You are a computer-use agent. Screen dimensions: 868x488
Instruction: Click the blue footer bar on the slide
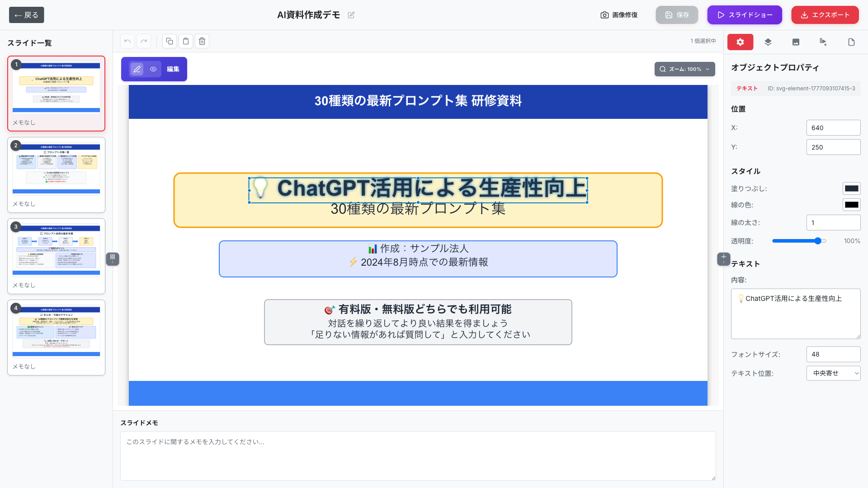[418, 393]
